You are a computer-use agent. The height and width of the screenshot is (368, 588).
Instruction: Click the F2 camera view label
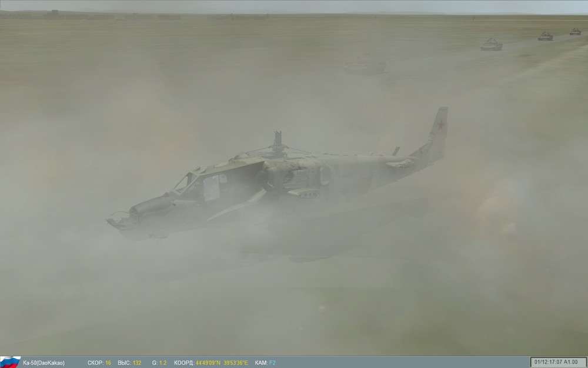272,361
